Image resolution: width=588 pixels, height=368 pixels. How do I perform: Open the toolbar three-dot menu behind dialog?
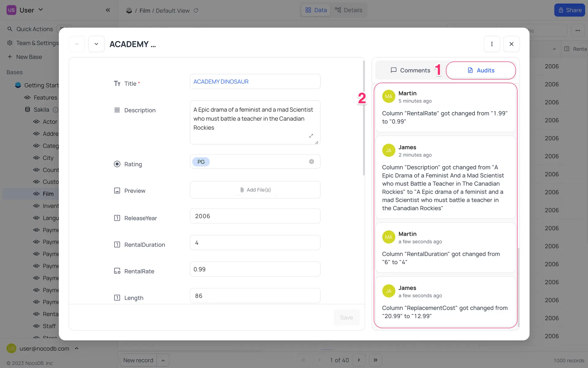click(578, 30)
